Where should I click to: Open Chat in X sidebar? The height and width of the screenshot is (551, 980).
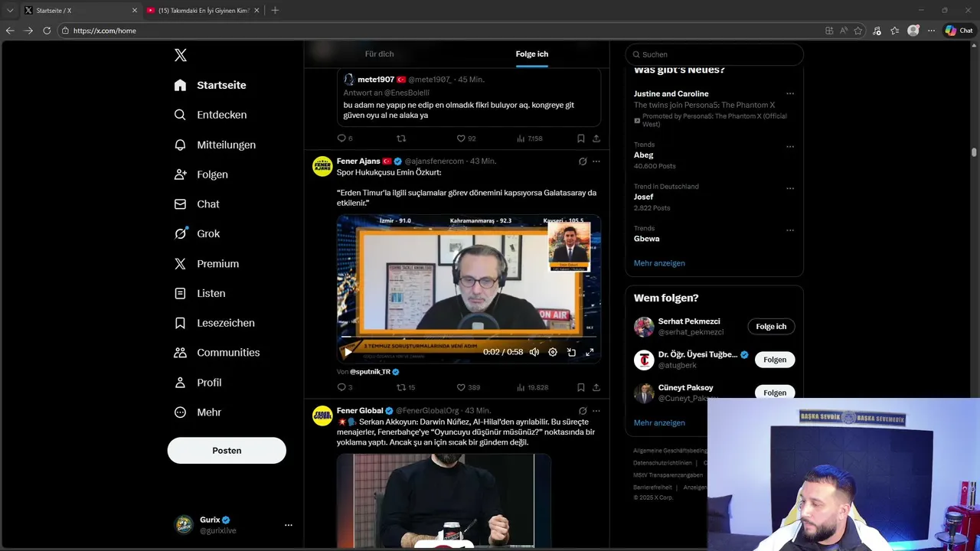197,204
